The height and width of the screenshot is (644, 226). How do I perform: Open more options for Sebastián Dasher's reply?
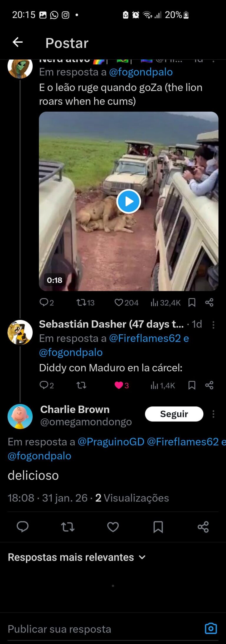[213, 325]
